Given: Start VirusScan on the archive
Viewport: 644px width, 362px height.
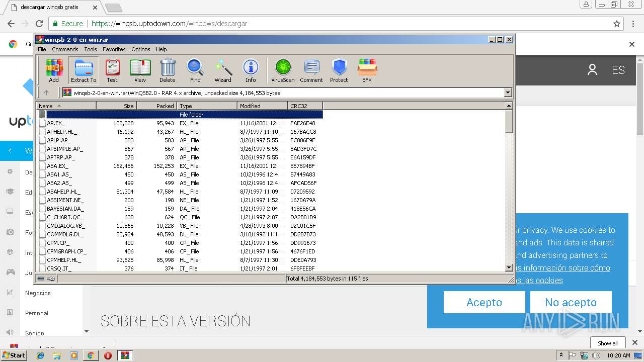Looking at the screenshot, I should pyautogui.click(x=283, y=70).
